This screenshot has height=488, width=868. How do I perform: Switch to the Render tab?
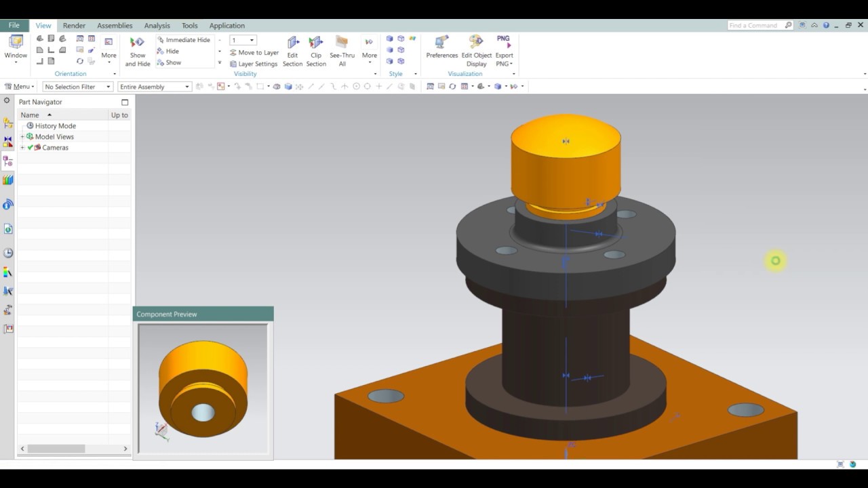(x=74, y=26)
